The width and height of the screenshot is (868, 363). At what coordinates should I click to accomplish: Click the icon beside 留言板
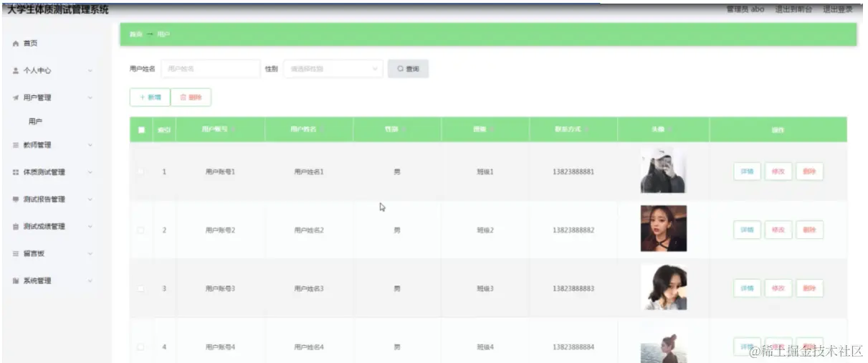tap(16, 254)
